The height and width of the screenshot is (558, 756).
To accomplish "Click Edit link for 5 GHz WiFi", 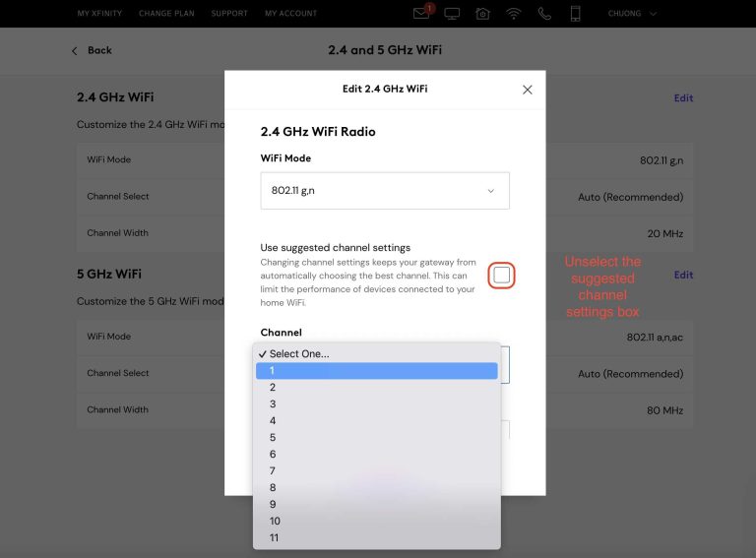I will pyautogui.click(x=683, y=275).
